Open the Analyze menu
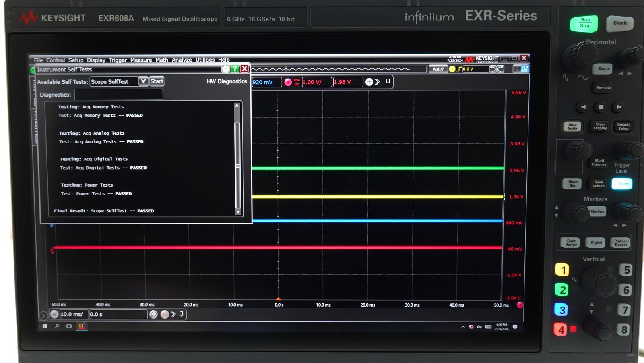This screenshot has width=644, height=363. tap(182, 60)
